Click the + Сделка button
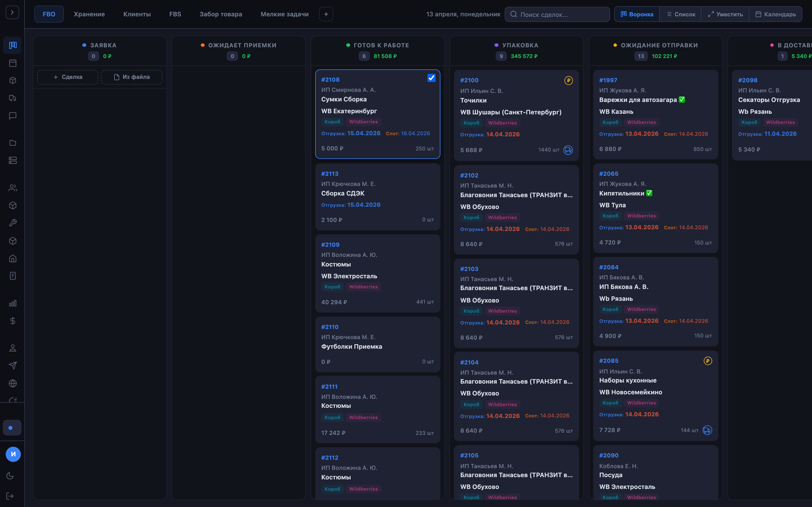The height and width of the screenshot is (507, 812). [x=68, y=77]
